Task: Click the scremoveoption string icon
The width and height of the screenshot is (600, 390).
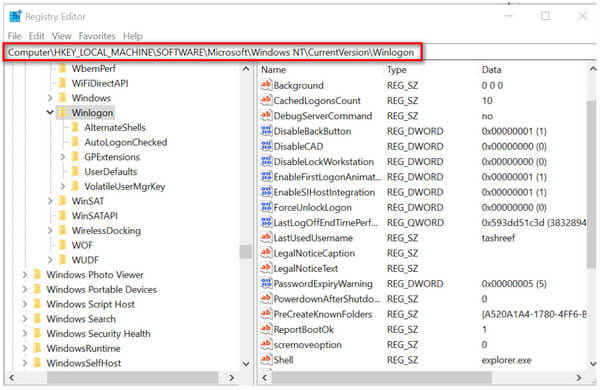Action: 266,344
